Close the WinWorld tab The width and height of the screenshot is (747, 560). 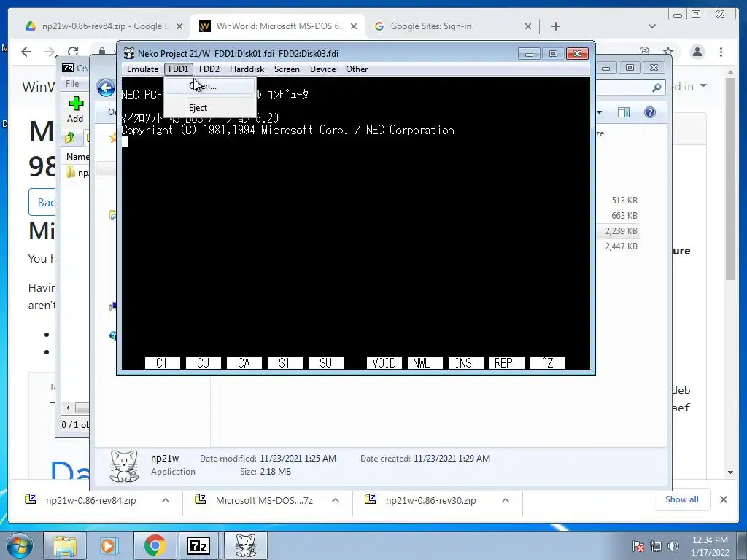[x=354, y=26]
